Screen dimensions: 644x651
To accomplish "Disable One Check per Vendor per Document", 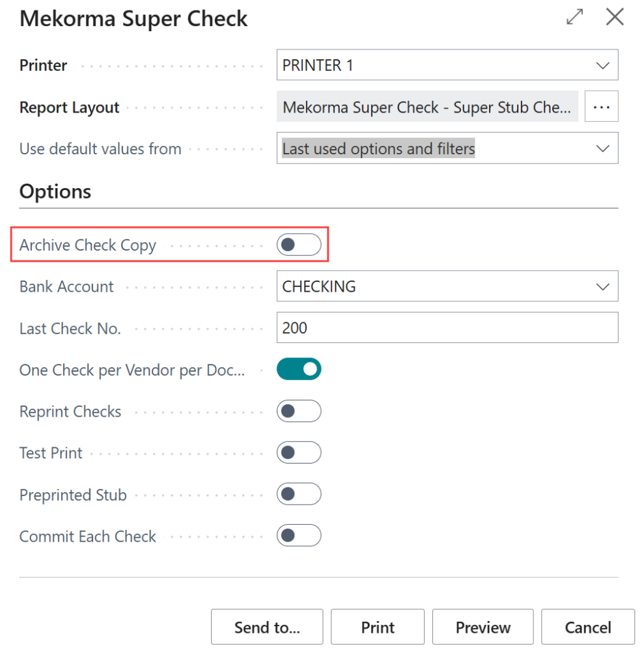I will [x=299, y=369].
